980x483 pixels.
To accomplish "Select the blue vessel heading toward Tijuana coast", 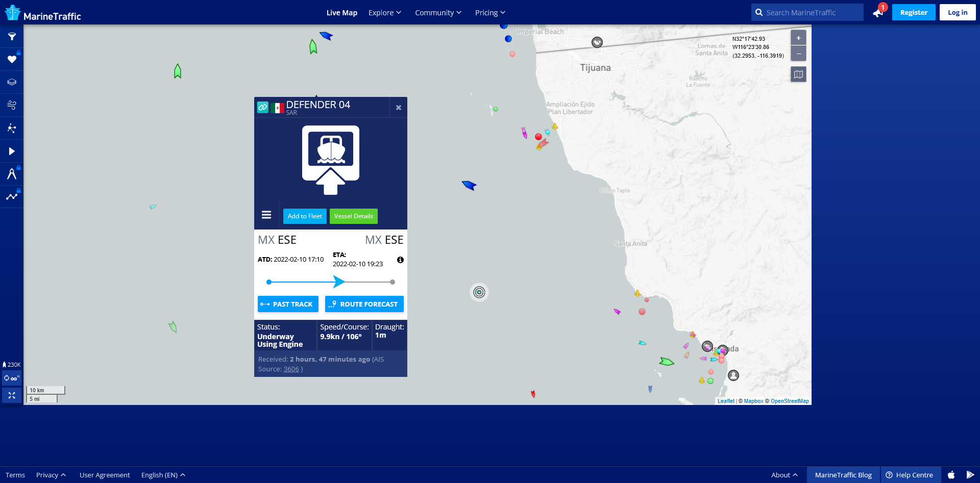I will pyautogui.click(x=469, y=185).
